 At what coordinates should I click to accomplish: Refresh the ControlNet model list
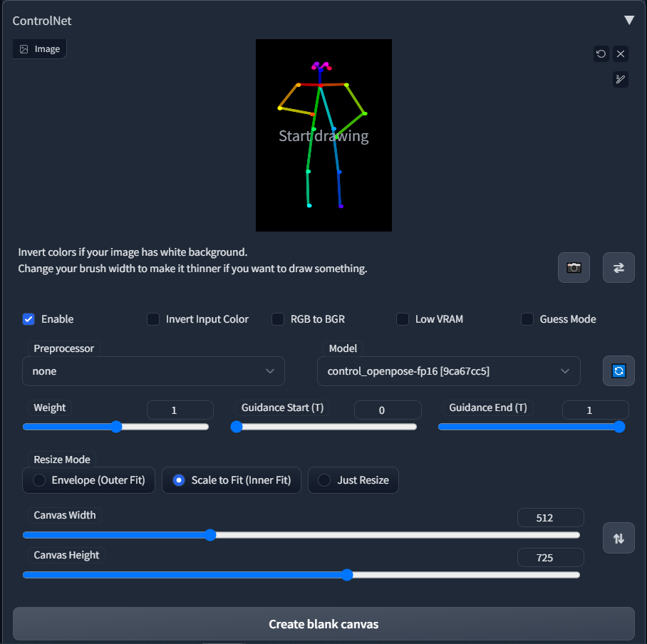coord(618,370)
